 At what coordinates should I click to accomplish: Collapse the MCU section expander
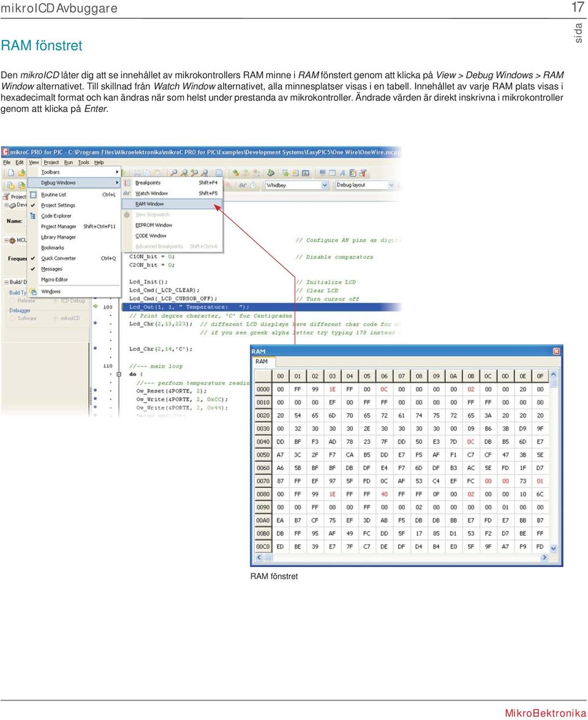tap(6, 240)
